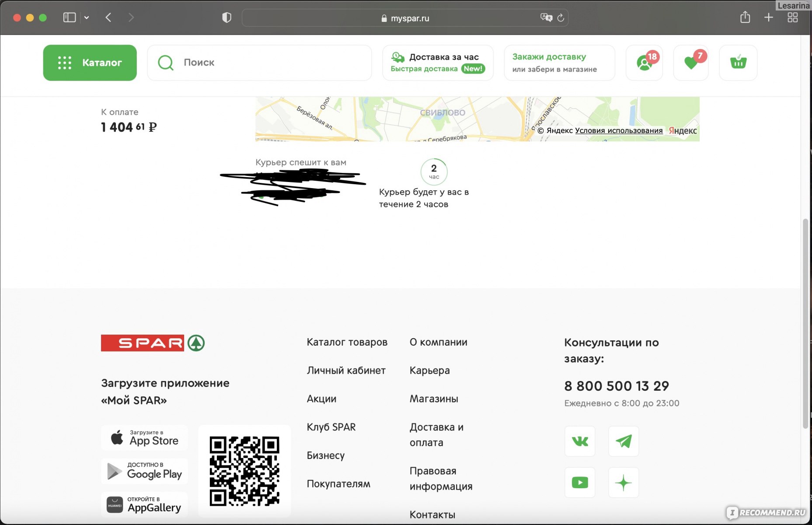
Task: Go back with Safari back arrow
Action: coord(108,17)
